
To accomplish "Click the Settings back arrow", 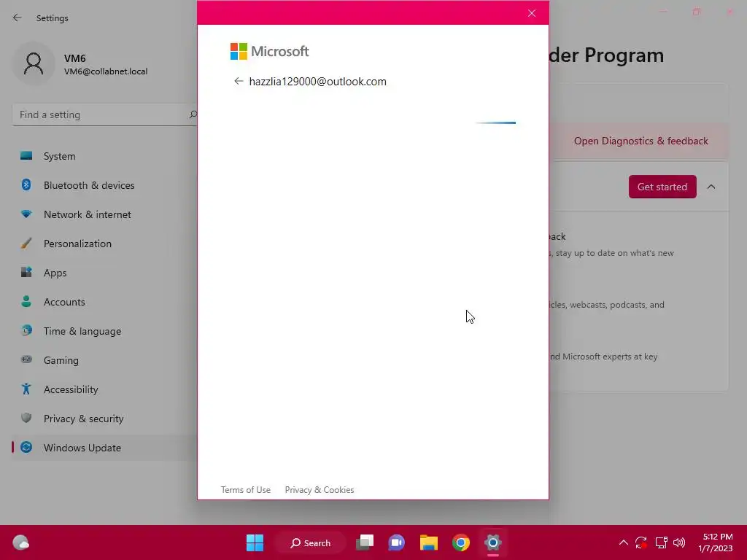I will [x=18, y=18].
